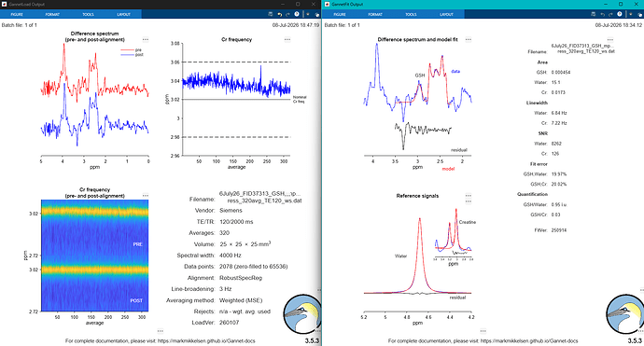Open TOOLS tab in GannetFit Output window

pyautogui.click(x=411, y=14)
